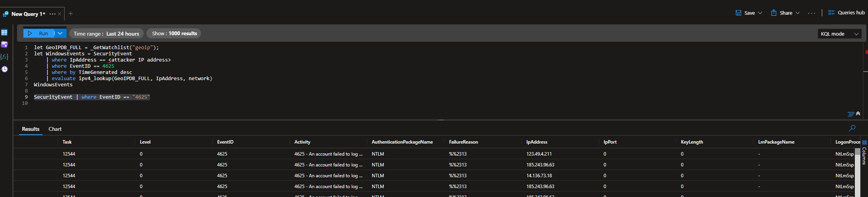Run the query
The image size is (868, 197).
point(39,33)
